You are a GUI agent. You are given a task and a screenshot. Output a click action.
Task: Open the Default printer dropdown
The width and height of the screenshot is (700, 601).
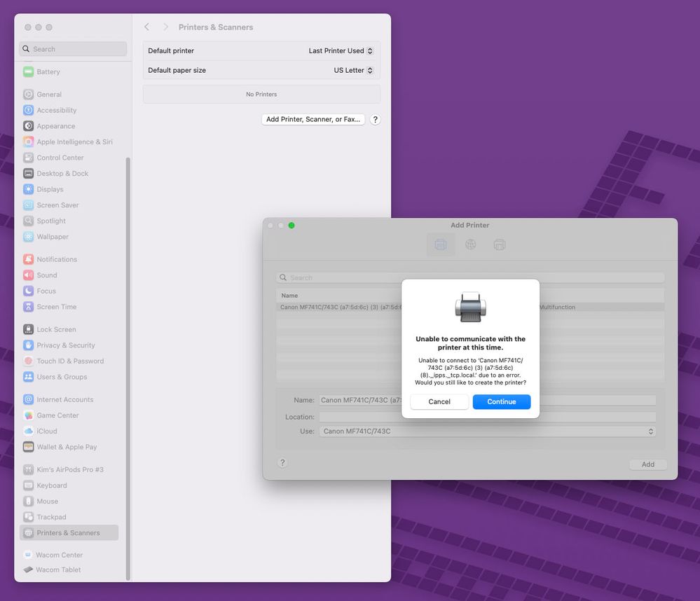tap(341, 50)
